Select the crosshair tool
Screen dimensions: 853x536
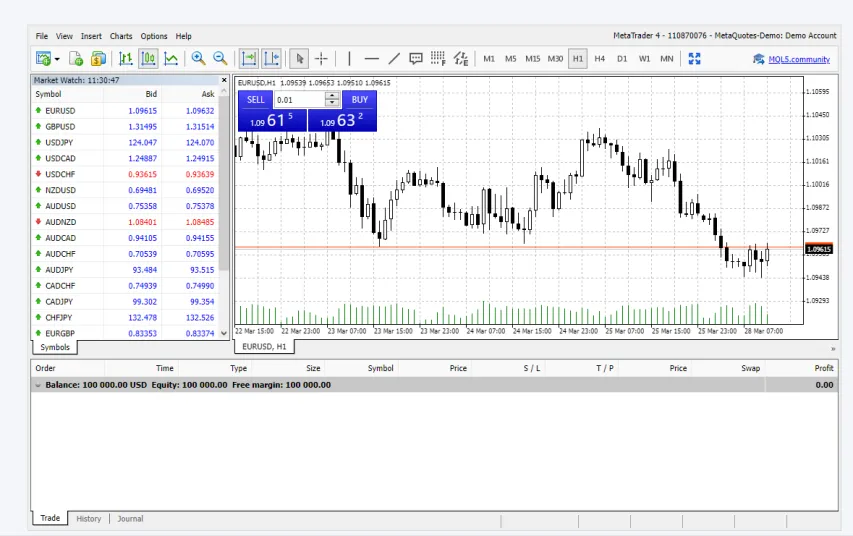pos(322,59)
